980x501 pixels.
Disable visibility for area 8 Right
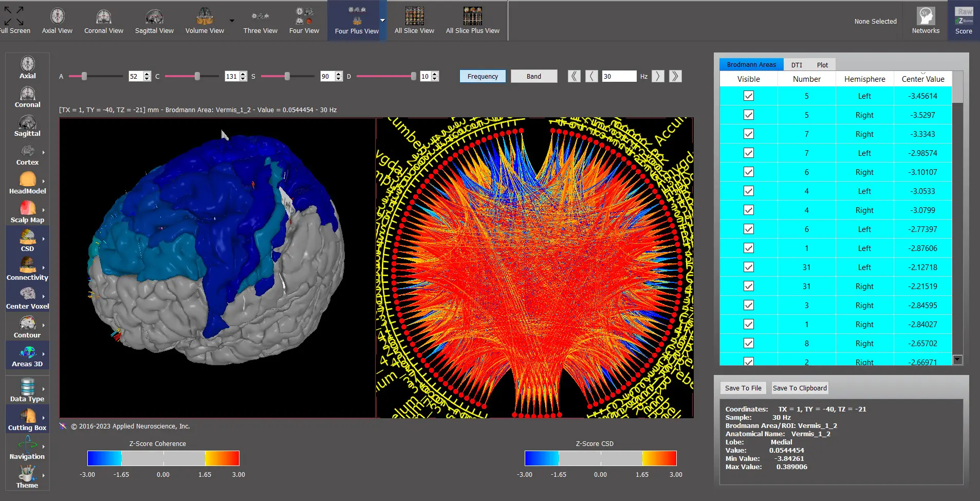pyautogui.click(x=749, y=344)
